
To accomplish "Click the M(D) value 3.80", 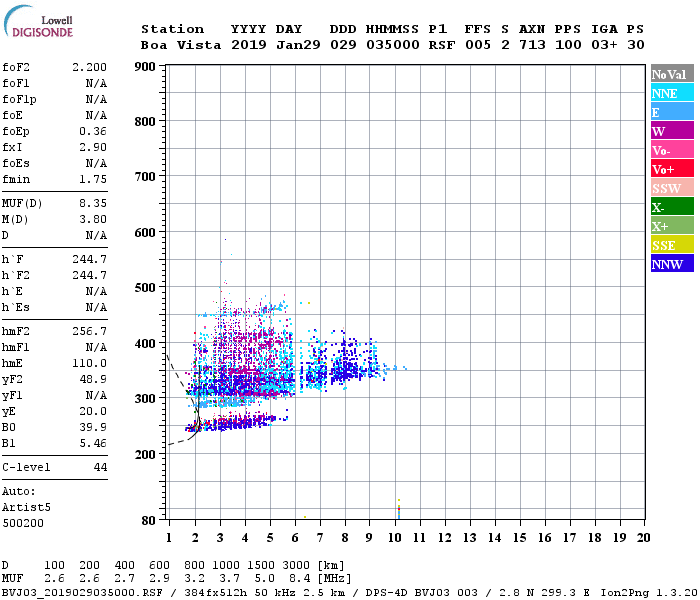I will pos(93,219).
